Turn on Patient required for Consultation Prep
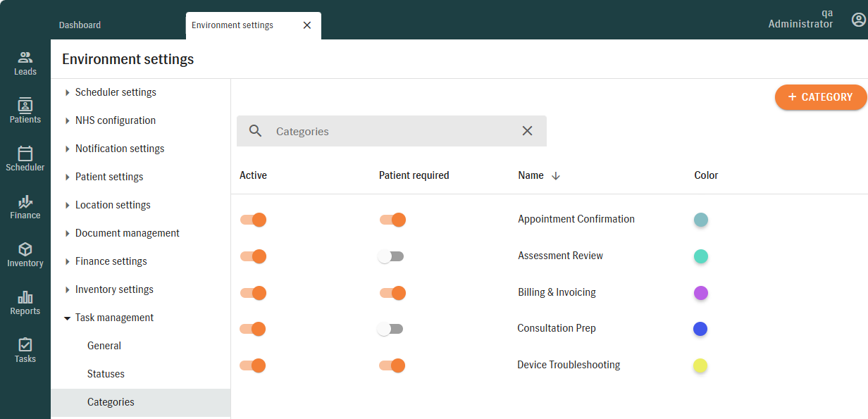This screenshot has height=419, width=868. coord(390,329)
